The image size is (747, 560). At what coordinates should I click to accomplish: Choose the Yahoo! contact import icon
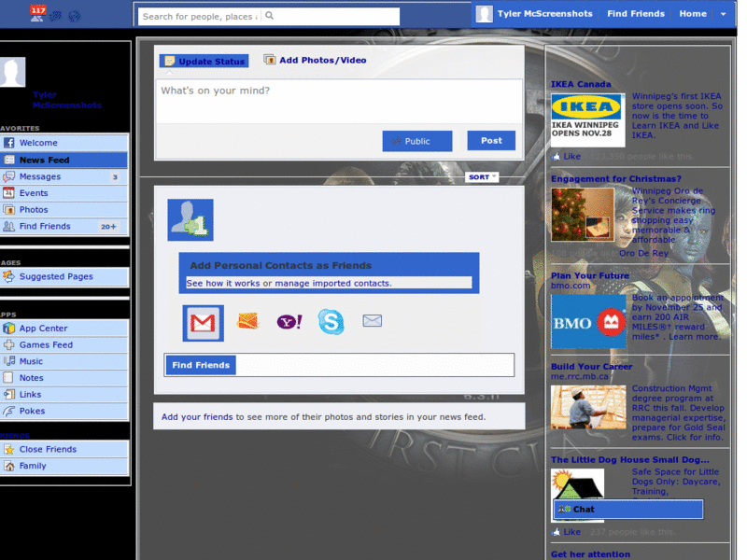[x=289, y=322]
